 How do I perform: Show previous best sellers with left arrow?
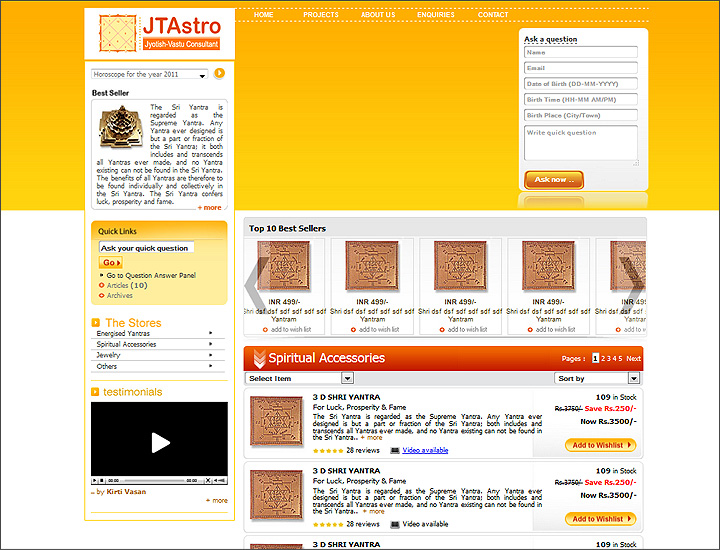pos(255,285)
